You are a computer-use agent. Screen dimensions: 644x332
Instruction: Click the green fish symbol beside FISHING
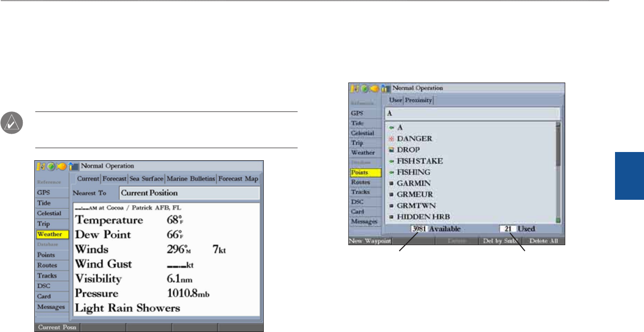(392, 172)
